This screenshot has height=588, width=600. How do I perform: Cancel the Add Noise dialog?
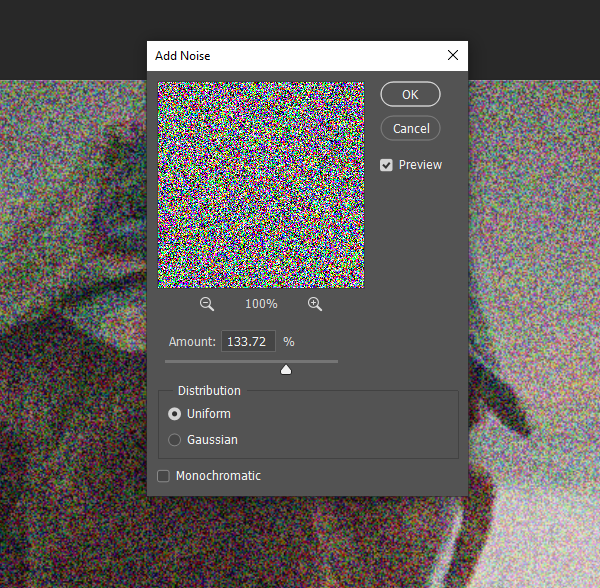point(410,128)
